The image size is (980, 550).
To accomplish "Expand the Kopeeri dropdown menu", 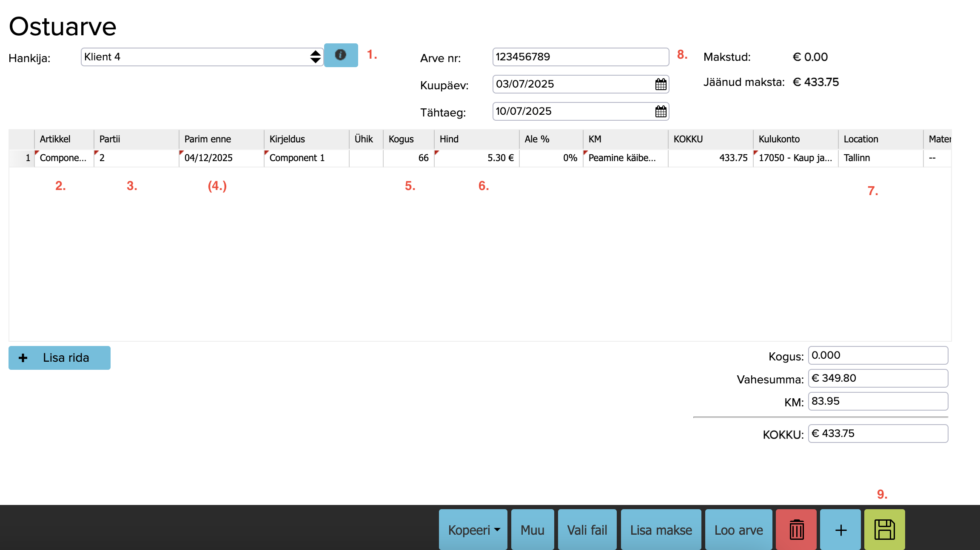I will pyautogui.click(x=473, y=530).
